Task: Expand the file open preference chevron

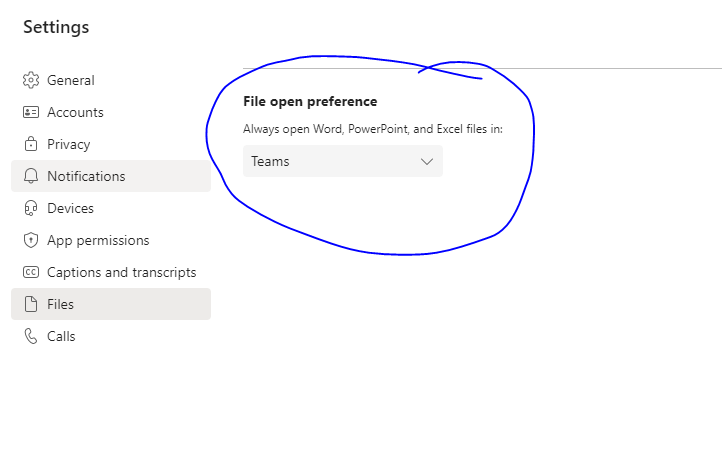Action: tap(427, 162)
